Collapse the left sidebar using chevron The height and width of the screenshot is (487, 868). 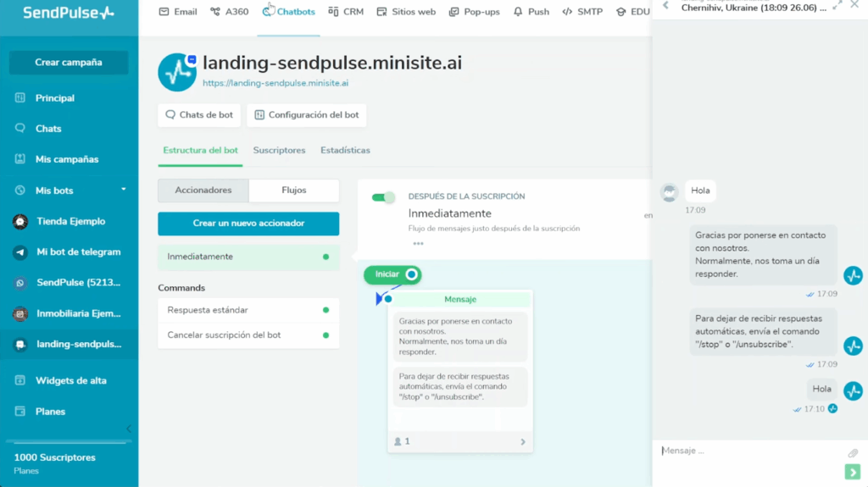[129, 429]
